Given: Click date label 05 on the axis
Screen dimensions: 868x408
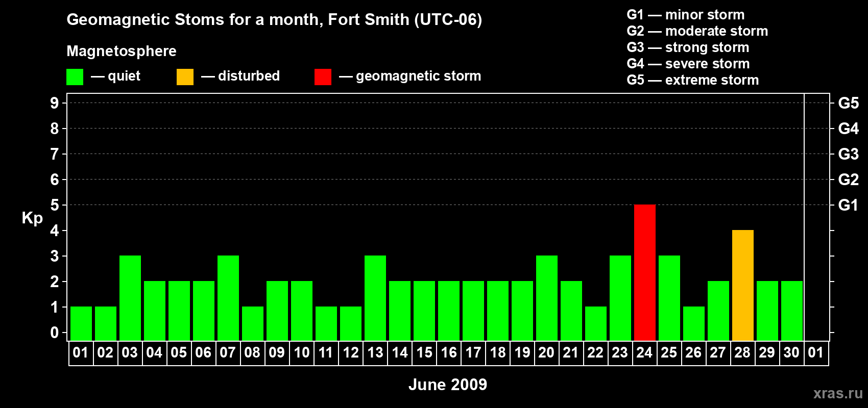Looking at the screenshot, I should (x=179, y=353).
